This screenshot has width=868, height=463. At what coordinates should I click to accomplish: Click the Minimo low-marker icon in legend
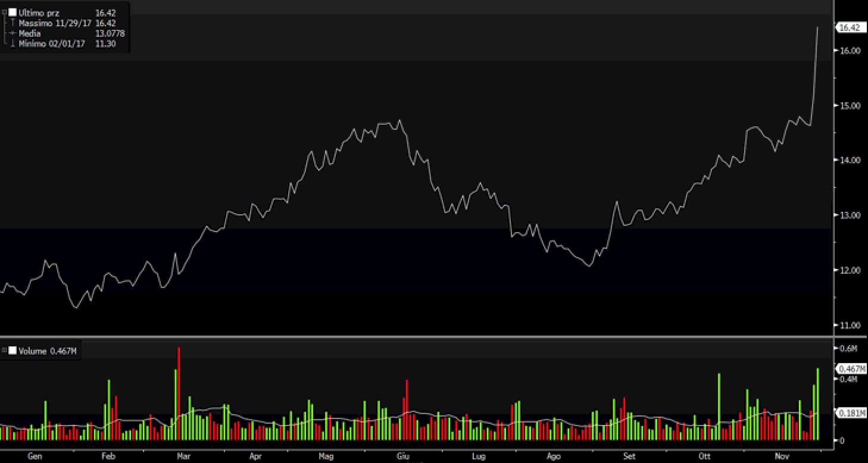coord(13,43)
